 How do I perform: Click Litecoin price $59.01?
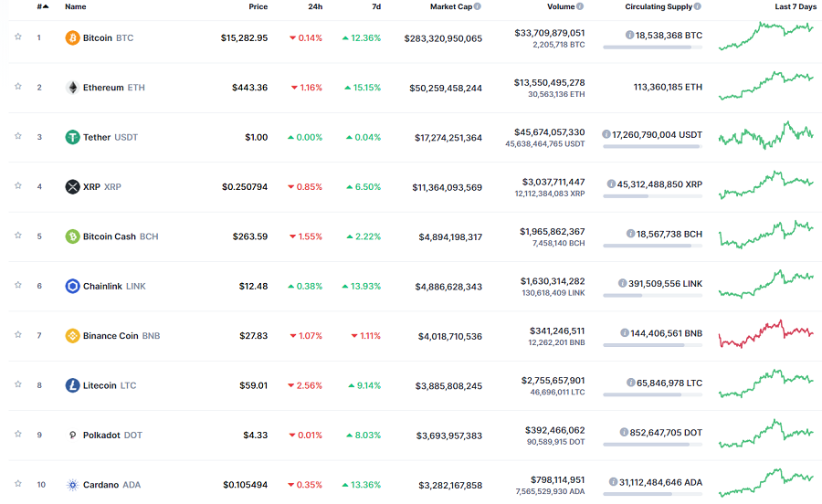pyautogui.click(x=253, y=385)
